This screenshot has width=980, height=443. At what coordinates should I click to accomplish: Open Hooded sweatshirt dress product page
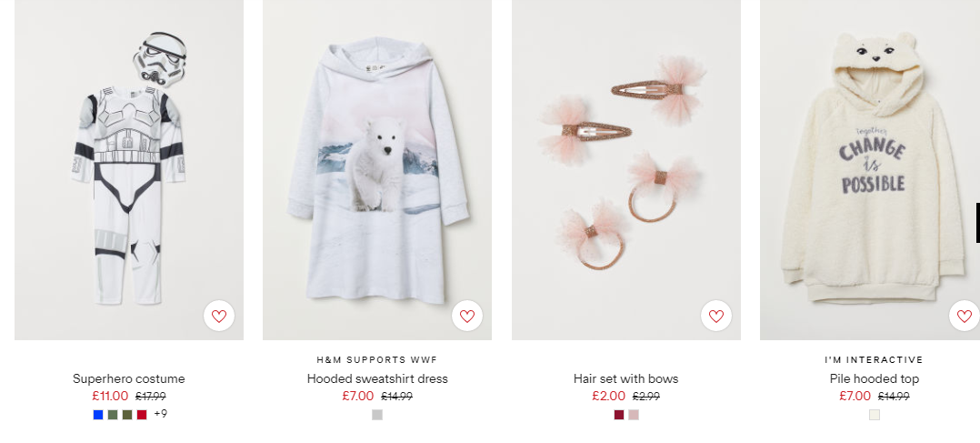coord(377,378)
